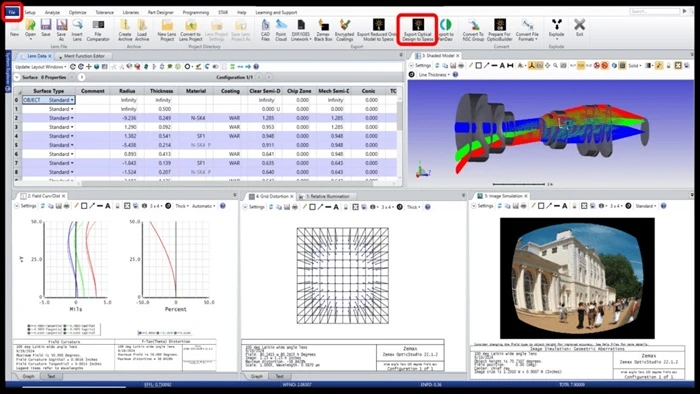This screenshot has width=700, height=394.
Task: Open the File menu
Action: (x=12, y=12)
